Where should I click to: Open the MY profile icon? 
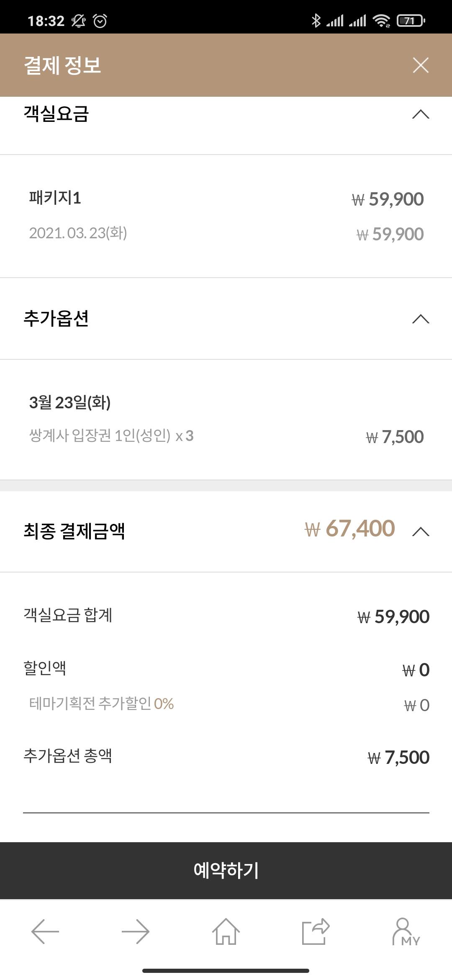point(405,931)
